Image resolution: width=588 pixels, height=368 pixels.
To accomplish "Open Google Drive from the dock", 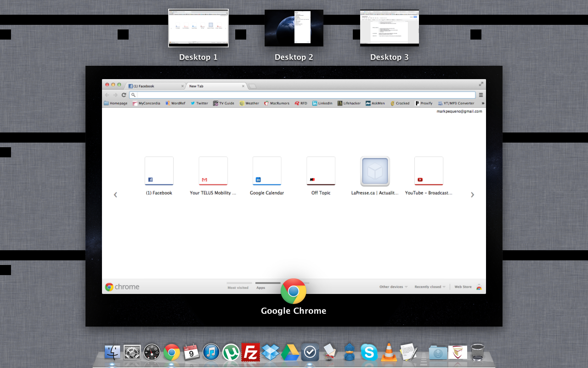I will coord(290,352).
